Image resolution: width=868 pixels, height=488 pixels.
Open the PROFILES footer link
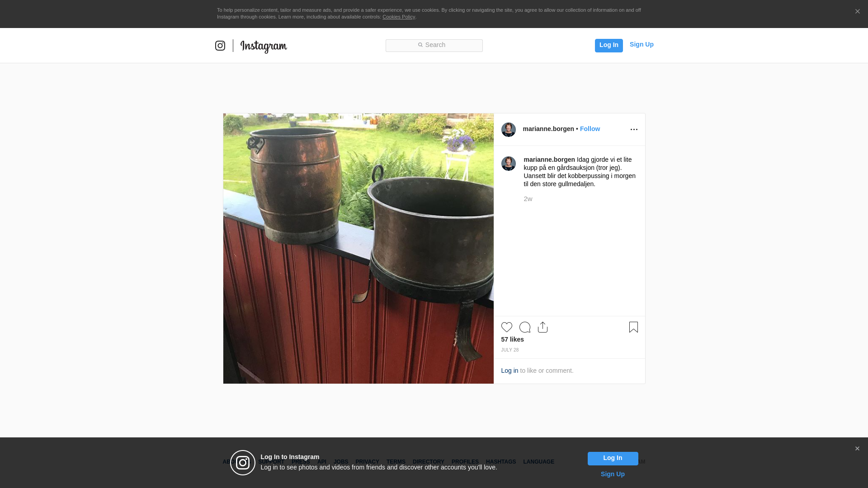point(465,462)
